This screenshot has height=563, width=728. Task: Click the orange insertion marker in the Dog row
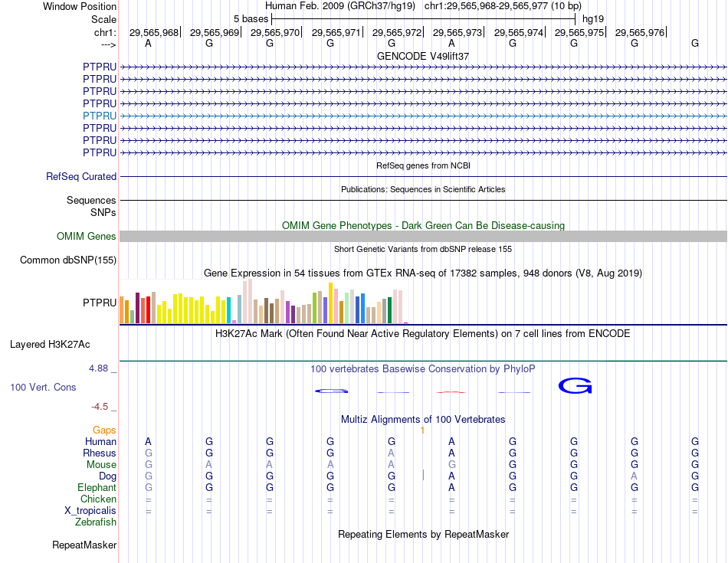pos(423,475)
